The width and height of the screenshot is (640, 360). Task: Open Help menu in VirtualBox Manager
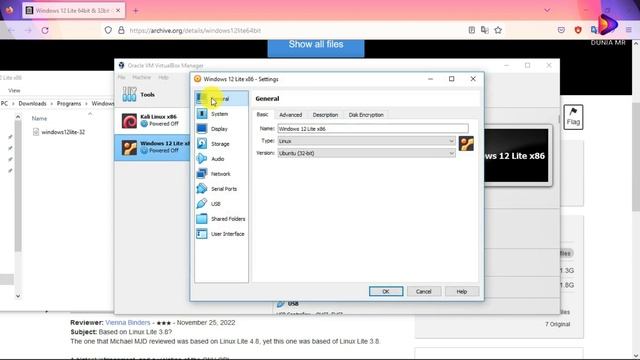(x=163, y=77)
